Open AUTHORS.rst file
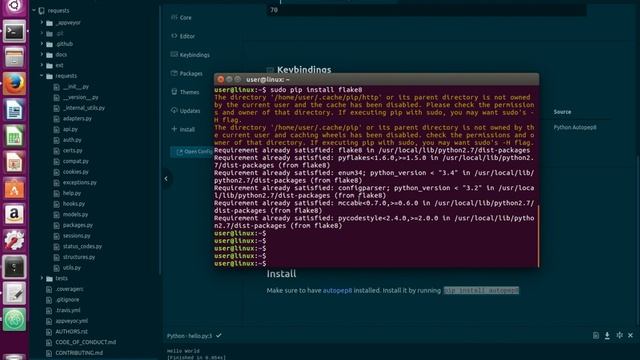640x360 pixels. click(x=71, y=331)
